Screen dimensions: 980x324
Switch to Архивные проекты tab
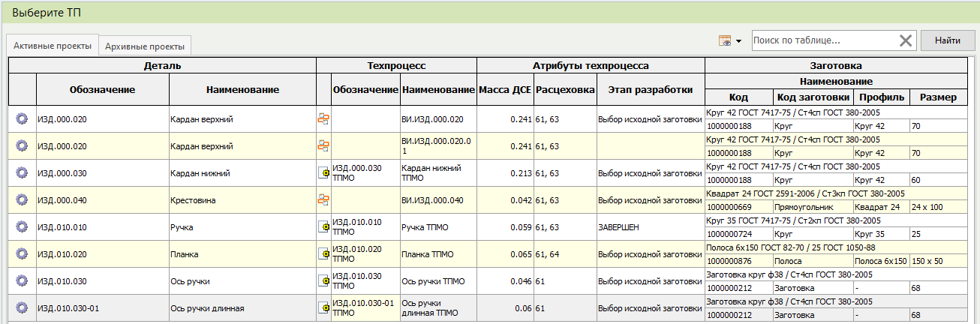146,46
